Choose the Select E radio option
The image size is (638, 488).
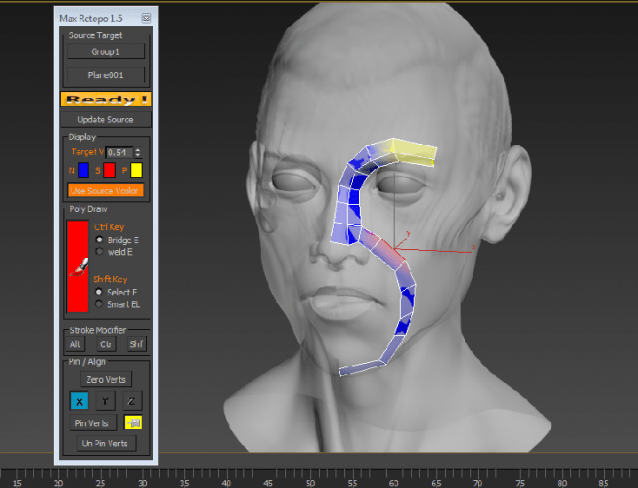click(98, 292)
